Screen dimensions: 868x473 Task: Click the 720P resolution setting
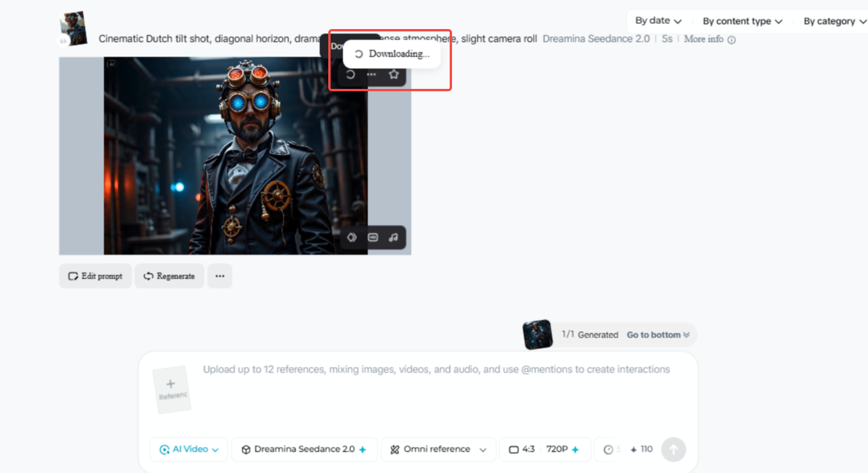tap(562, 449)
